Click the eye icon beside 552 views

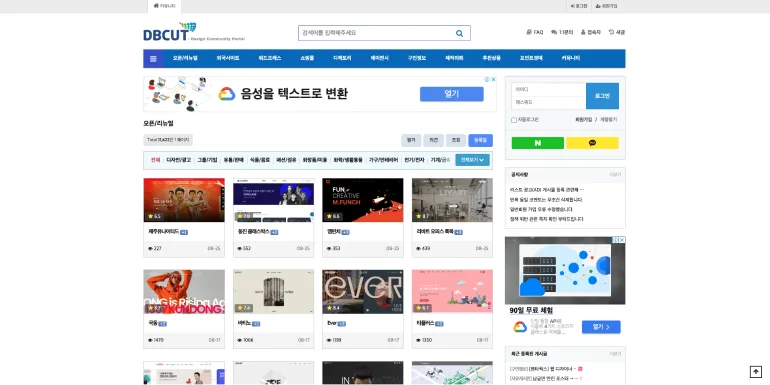240,248
